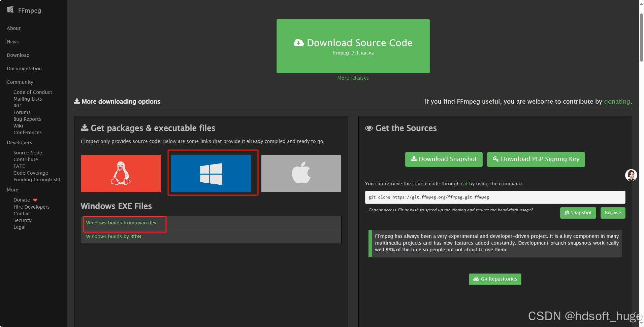The image size is (644, 327).
Task: Follow the Git link in source instructions
Action: tap(464, 184)
